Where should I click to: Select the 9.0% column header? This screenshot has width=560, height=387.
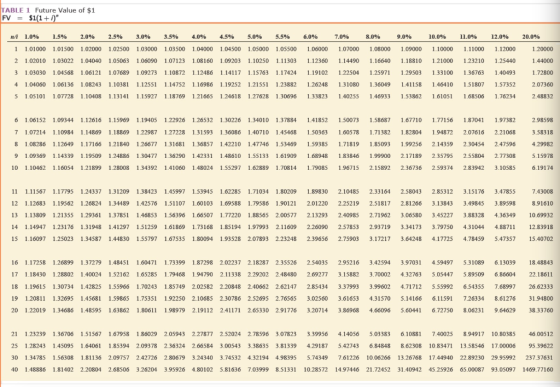[404, 37]
